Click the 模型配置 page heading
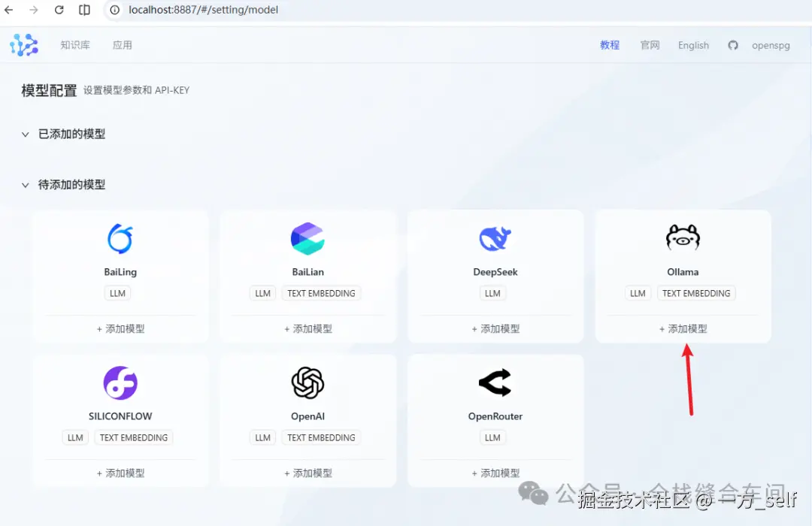This screenshot has height=526, width=812. (49, 91)
